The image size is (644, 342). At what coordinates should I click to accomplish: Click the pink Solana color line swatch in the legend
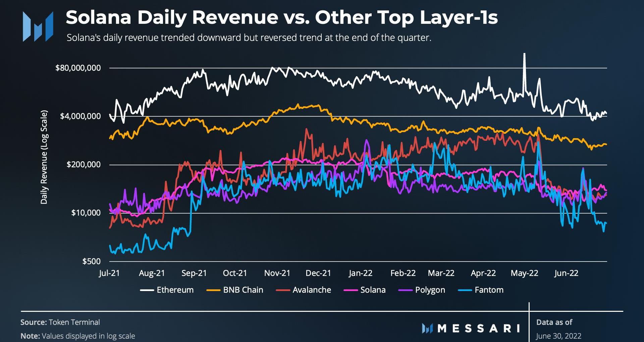tap(351, 290)
